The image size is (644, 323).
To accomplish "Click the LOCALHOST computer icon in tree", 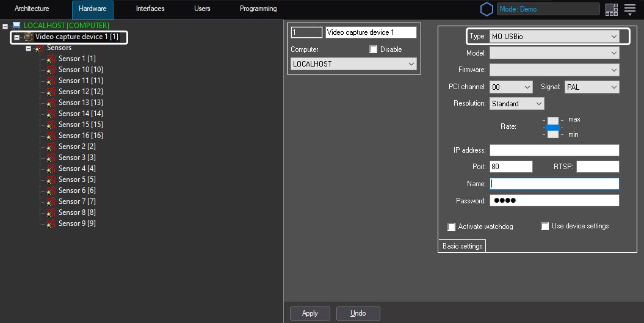I will pyautogui.click(x=16, y=26).
